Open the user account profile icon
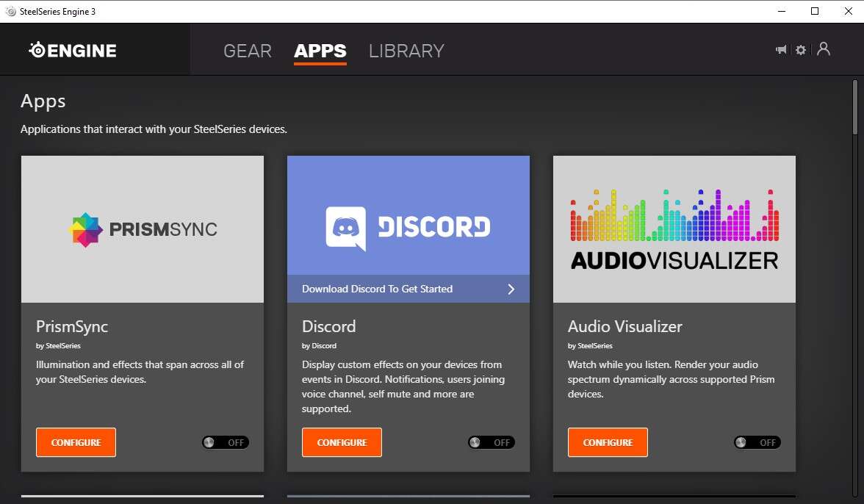Screen dimensions: 864x504 click(x=824, y=49)
